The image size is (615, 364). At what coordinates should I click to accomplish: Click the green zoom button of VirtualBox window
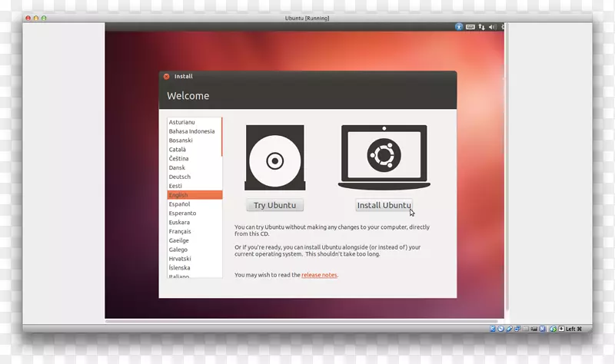(44, 18)
